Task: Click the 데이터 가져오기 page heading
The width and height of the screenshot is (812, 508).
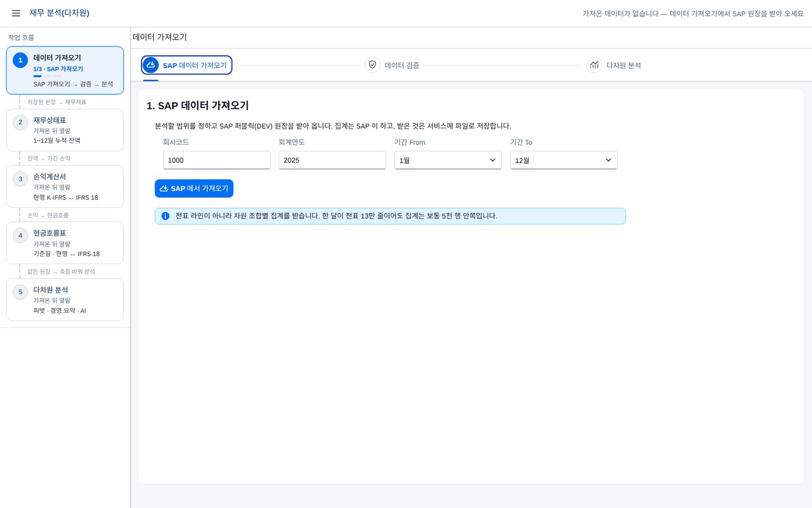Action: (x=160, y=37)
